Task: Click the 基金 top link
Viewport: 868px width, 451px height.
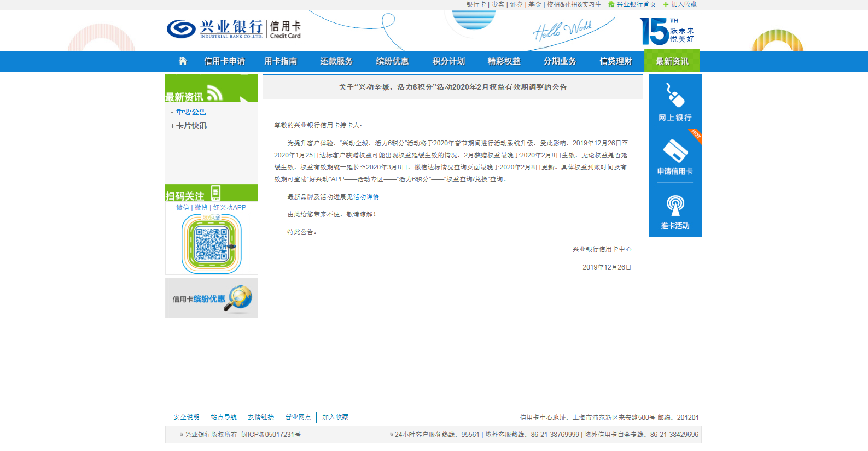Action: point(535,4)
